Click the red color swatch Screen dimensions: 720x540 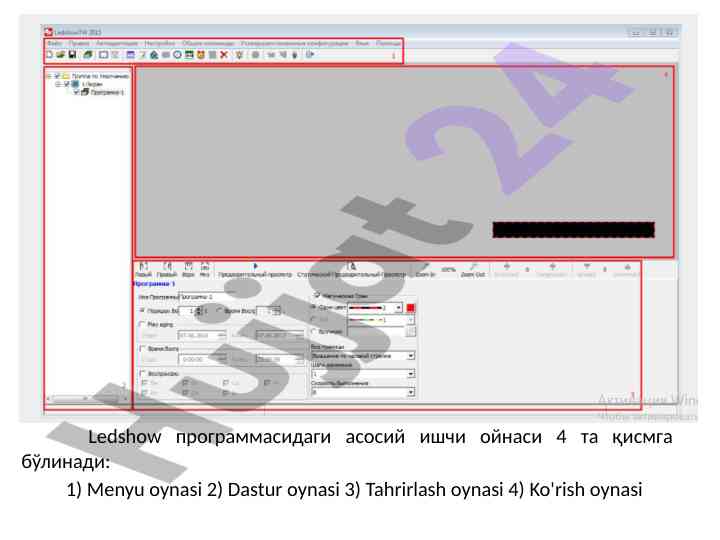click(411, 308)
